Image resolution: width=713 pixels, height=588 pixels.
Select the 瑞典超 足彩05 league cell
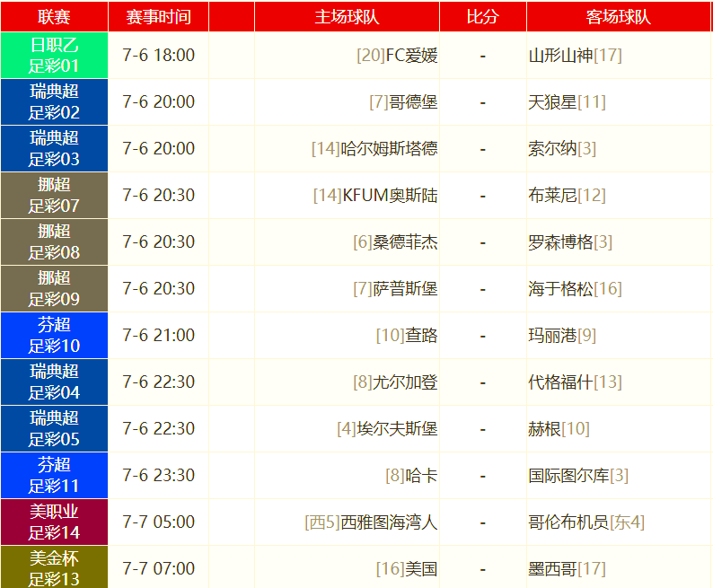point(54,429)
